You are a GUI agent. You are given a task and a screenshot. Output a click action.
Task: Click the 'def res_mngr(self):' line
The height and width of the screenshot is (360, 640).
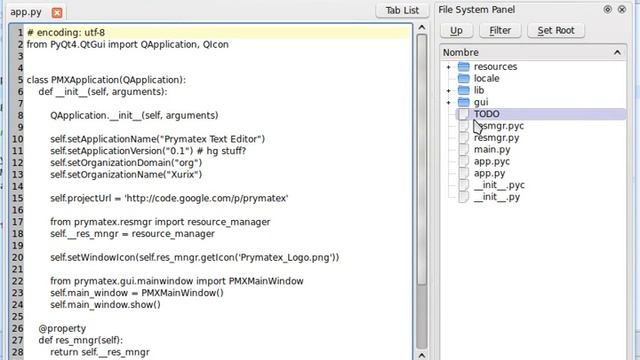click(x=80, y=340)
